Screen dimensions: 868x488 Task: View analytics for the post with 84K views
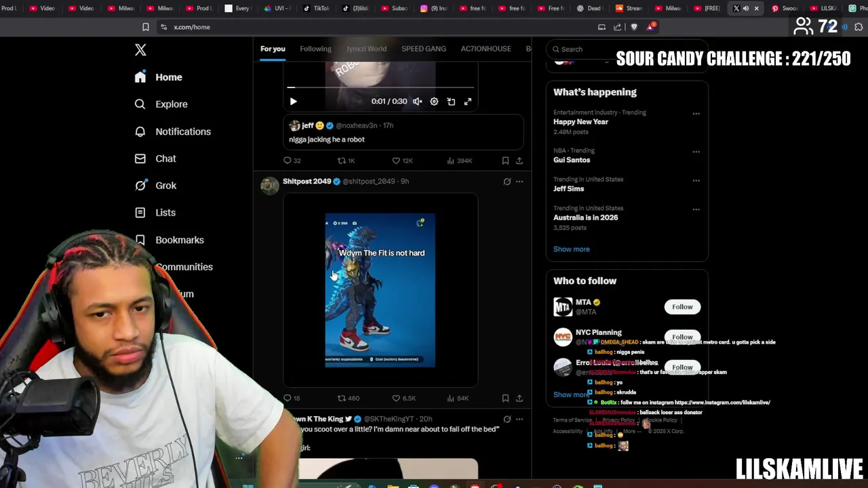(x=458, y=399)
